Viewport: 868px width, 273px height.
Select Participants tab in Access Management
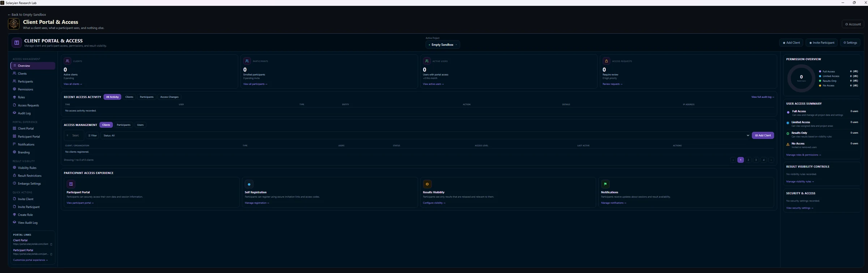(124, 125)
